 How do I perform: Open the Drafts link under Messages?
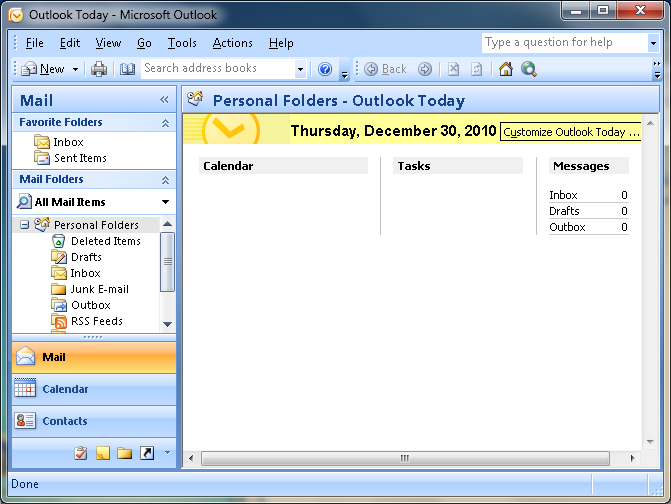point(564,211)
